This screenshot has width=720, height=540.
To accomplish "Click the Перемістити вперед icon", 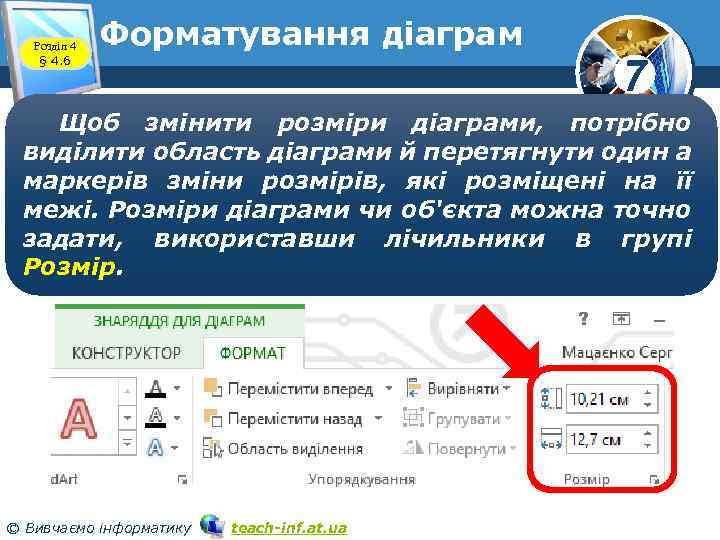I will pos(213,388).
